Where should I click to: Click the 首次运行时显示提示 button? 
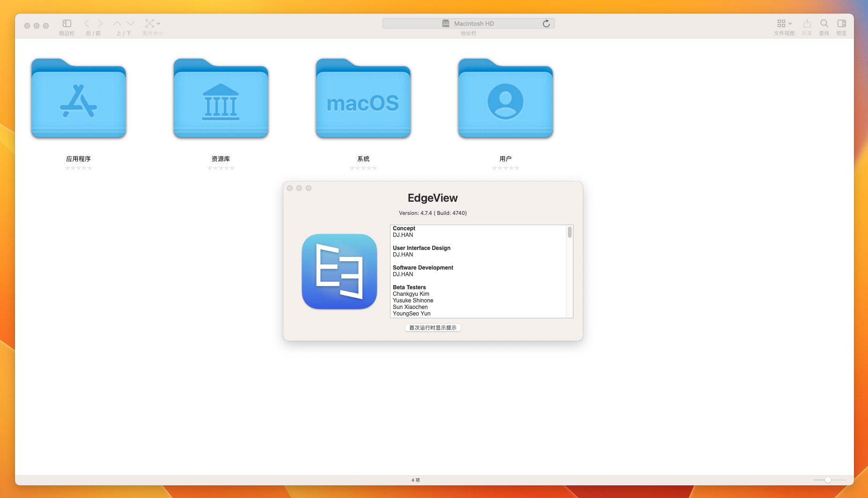[x=433, y=328]
